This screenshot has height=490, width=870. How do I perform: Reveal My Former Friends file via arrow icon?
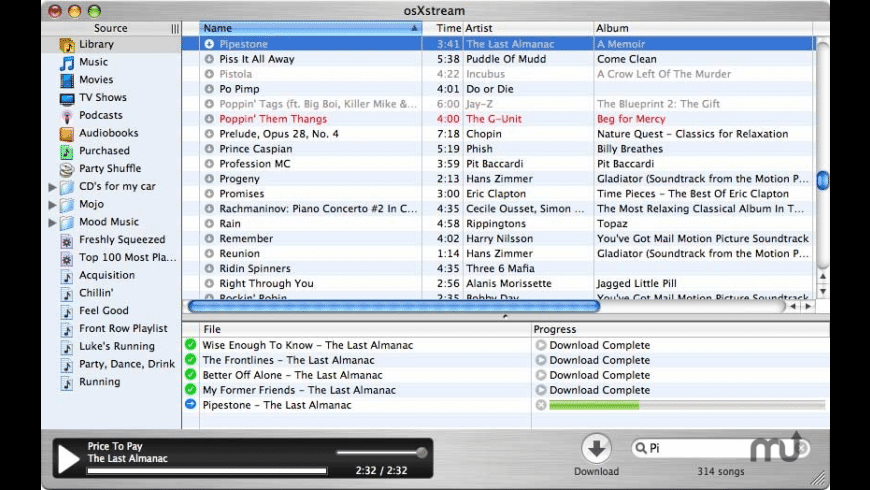tap(541, 390)
